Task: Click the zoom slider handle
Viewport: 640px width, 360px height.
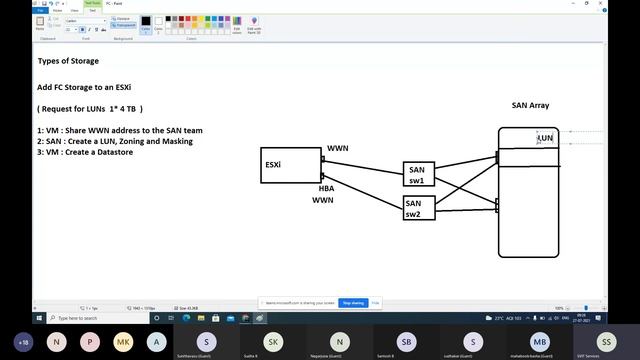Action: pos(586,308)
